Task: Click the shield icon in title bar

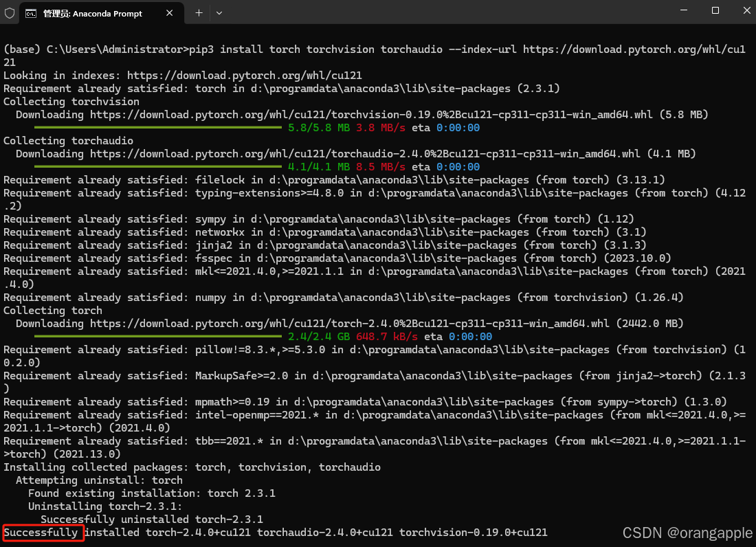Action: (10, 13)
